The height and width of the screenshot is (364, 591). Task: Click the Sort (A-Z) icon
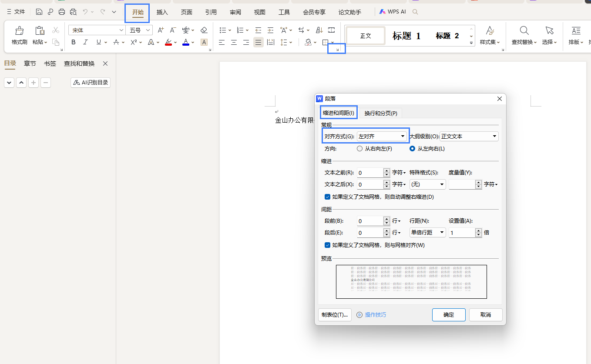[319, 30]
